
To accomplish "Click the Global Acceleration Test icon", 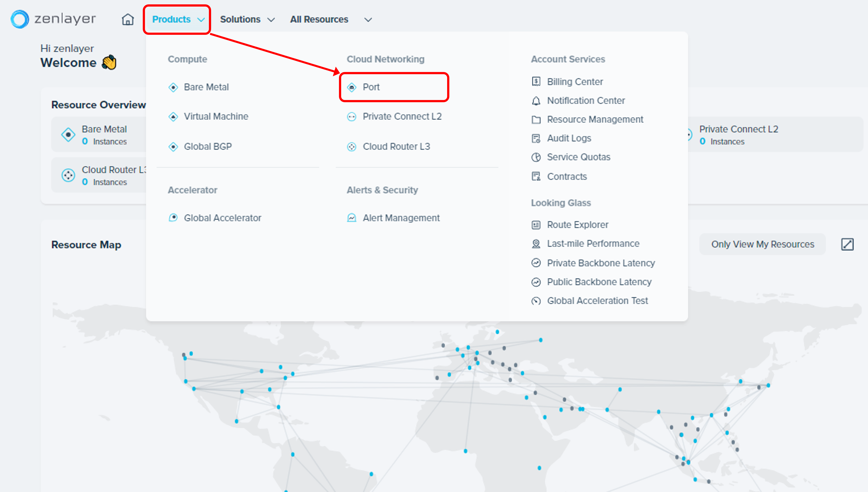I will click(x=536, y=301).
